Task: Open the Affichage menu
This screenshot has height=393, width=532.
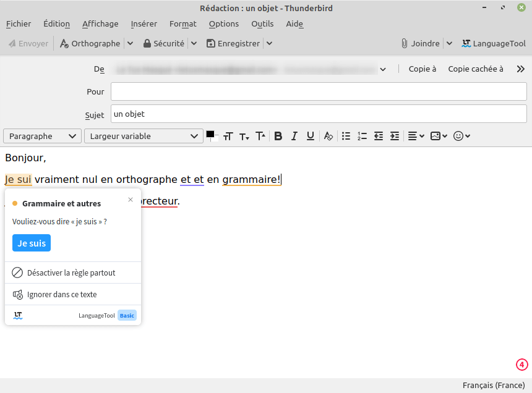Action: point(100,23)
